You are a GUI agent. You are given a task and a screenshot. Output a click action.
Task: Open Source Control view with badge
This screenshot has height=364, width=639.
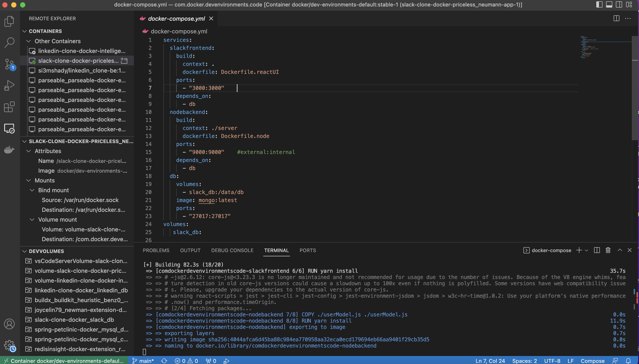coord(10,64)
